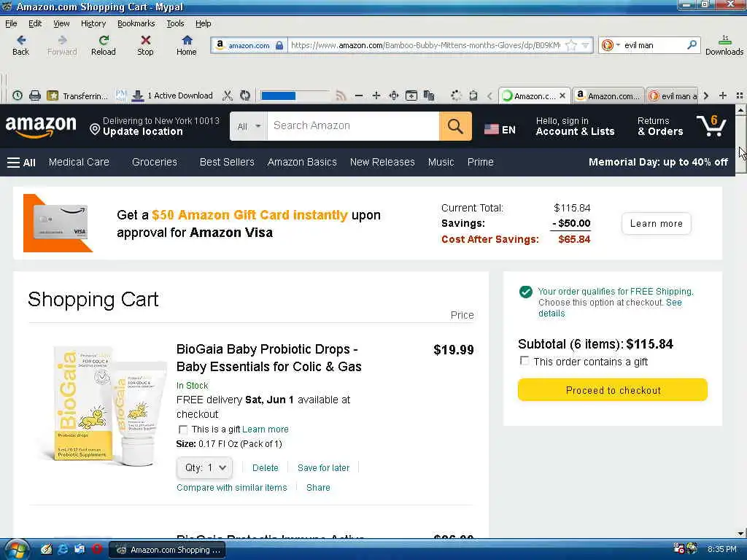The width and height of the screenshot is (747, 560).
Task: Open the Downloads toolbar button
Action: 724,45
